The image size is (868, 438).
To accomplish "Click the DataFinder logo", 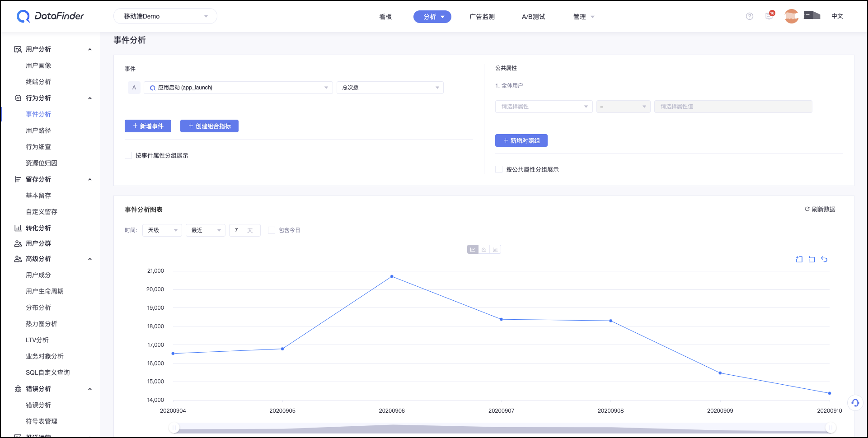I will 50,16.
